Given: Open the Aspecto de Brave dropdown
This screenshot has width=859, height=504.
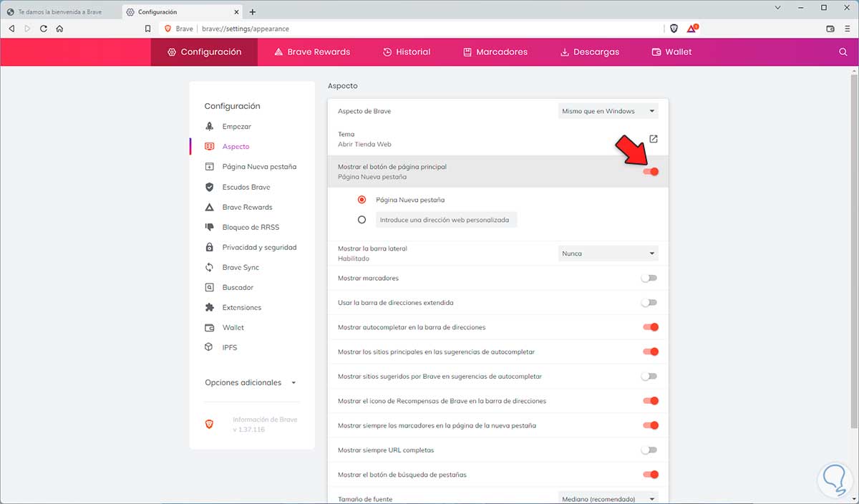Looking at the screenshot, I should click(x=608, y=111).
